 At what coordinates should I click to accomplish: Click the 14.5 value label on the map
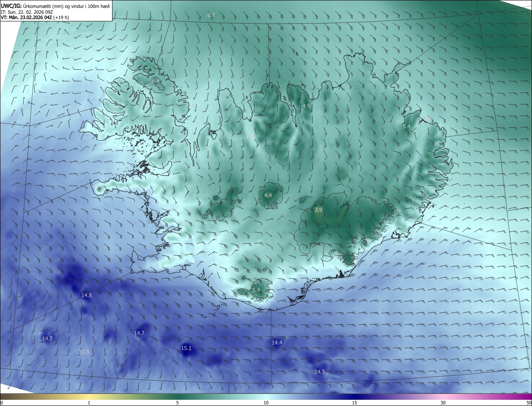click(x=320, y=372)
